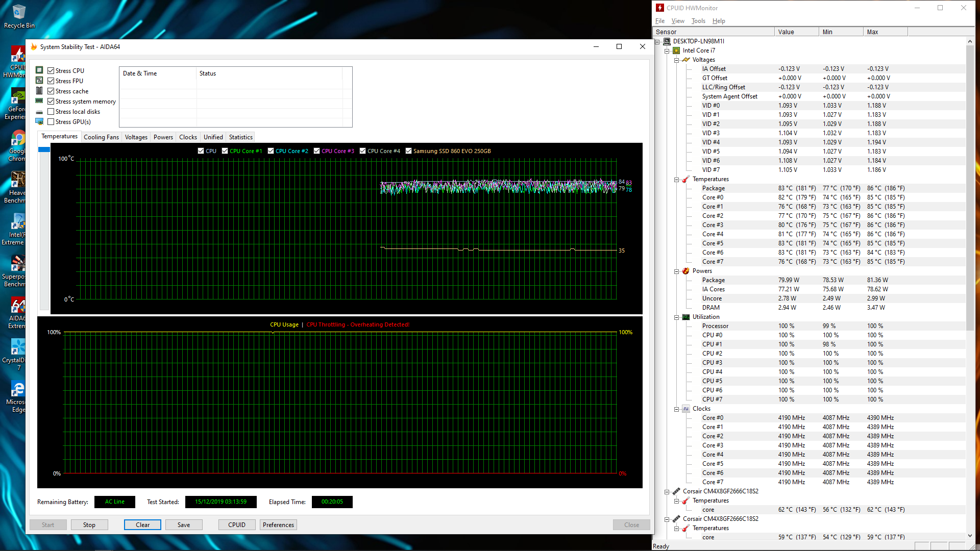Click the CPUID HWMonitor title bar icon
The image size is (980, 551).
[x=660, y=8]
